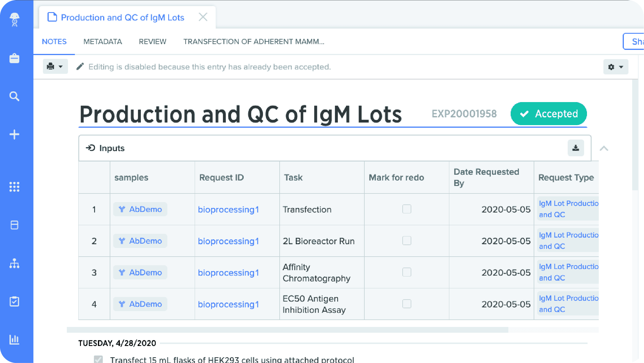
Task: Click the AbDemo sample in row 3
Action: click(140, 272)
